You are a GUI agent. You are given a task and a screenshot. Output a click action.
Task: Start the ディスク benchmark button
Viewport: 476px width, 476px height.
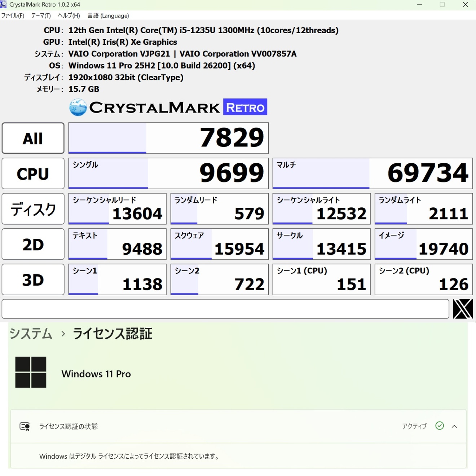click(x=33, y=209)
